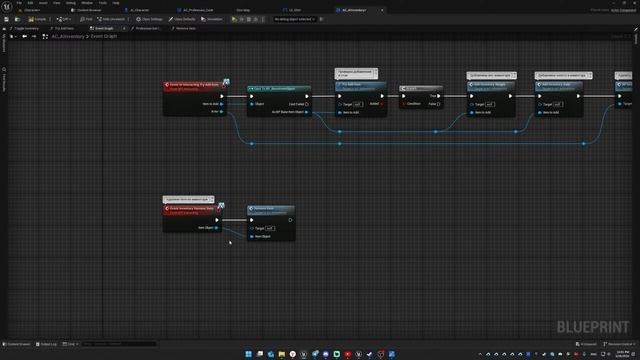Open the Window menu
Viewport: 640px width, 360px height.
87,3
